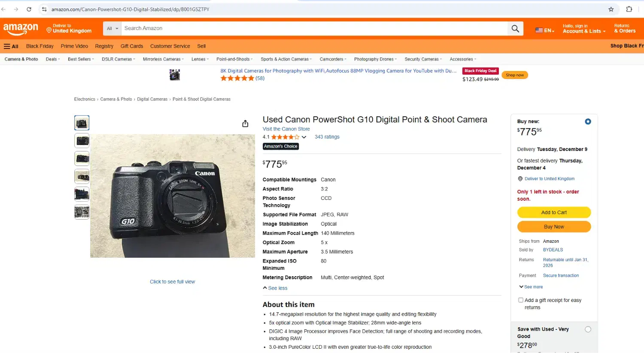
Task: Open the All hamburger menu
Action: 10,46
